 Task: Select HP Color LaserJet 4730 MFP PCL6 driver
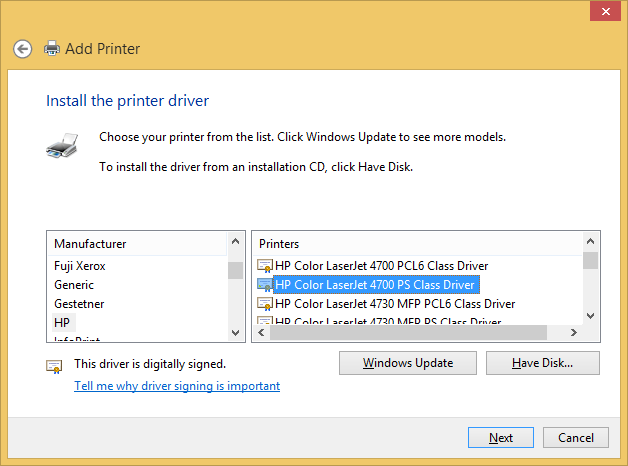point(394,304)
